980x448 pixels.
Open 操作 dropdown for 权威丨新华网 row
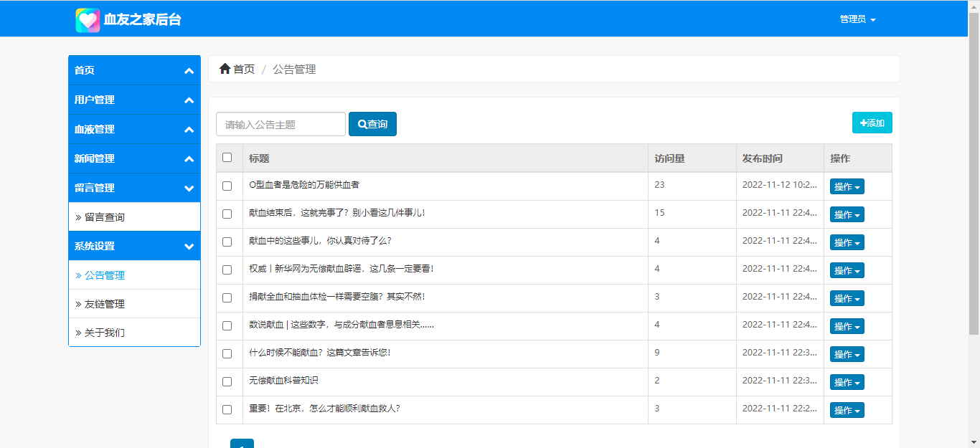point(847,270)
